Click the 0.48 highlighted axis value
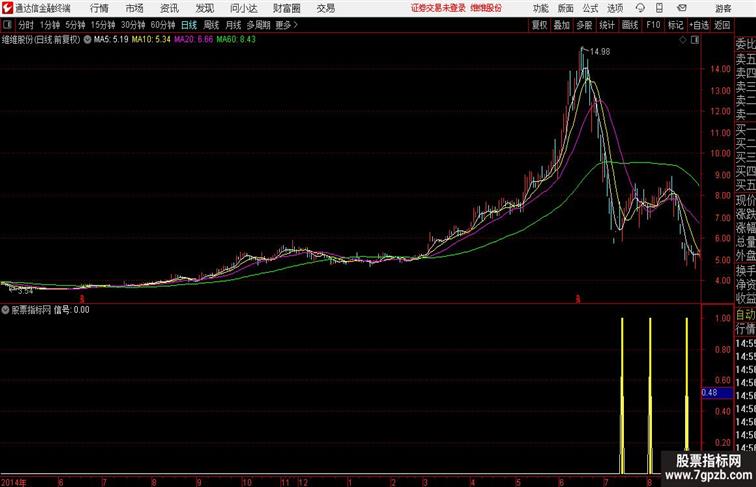Screen dimensions: 756x487 [717, 392]
